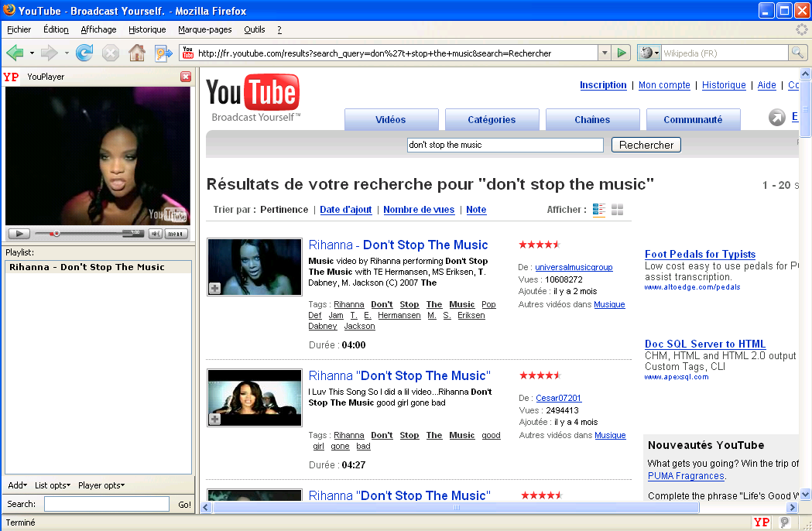Sort results by Nombre de vues
This screenshot has width=812, height=531.
(419, 210)
